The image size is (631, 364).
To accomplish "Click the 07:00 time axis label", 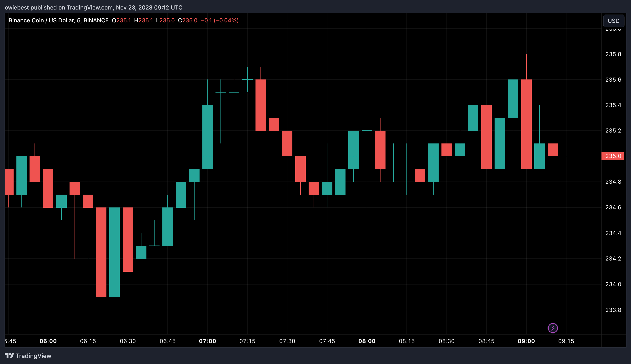I will [x=207, y=341].
